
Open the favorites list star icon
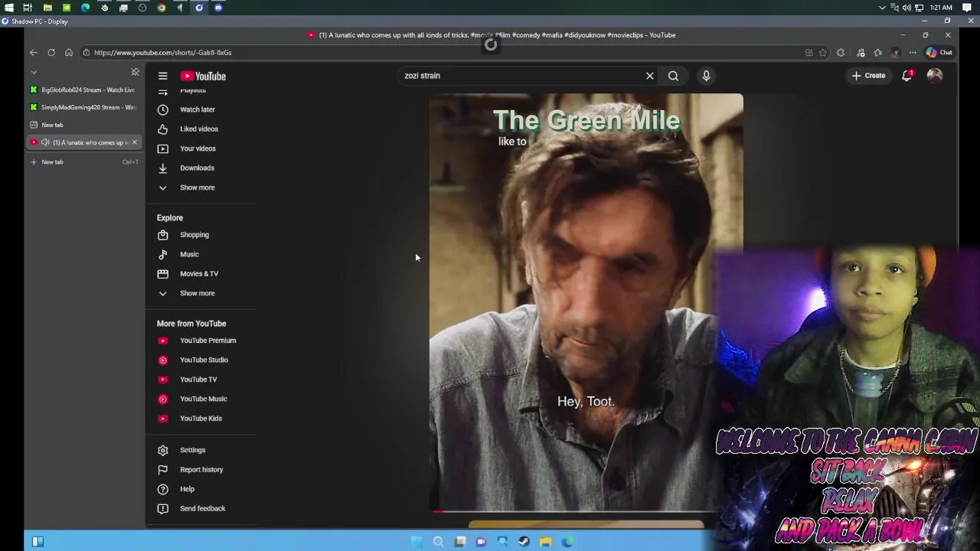(878, 53)
